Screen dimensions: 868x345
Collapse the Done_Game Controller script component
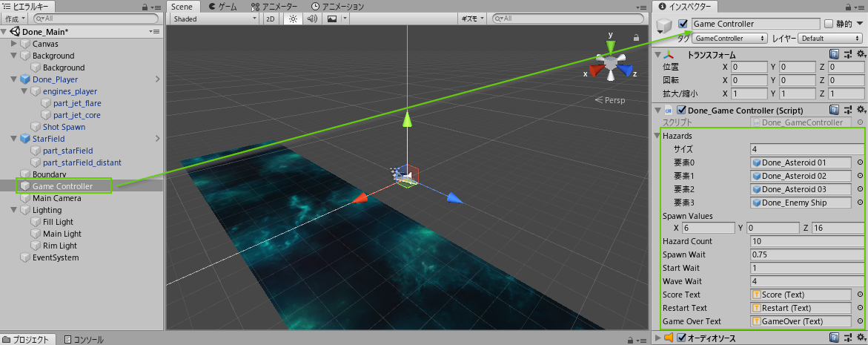(x=657, y=111)
